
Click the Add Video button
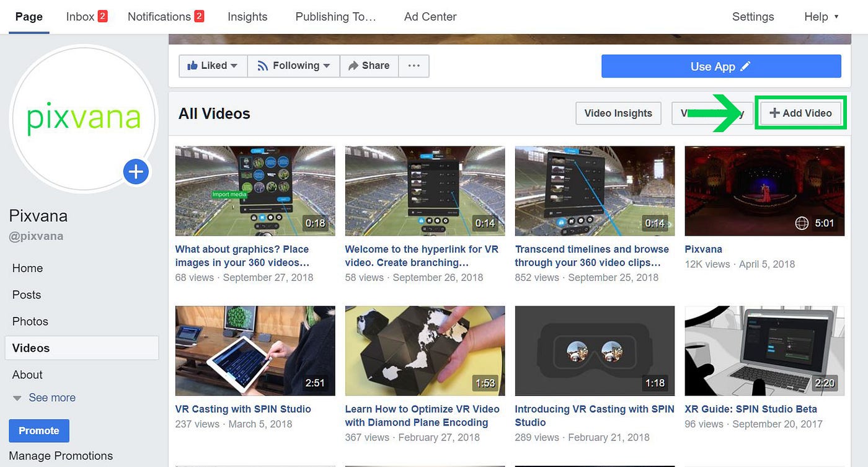(801, 113)
